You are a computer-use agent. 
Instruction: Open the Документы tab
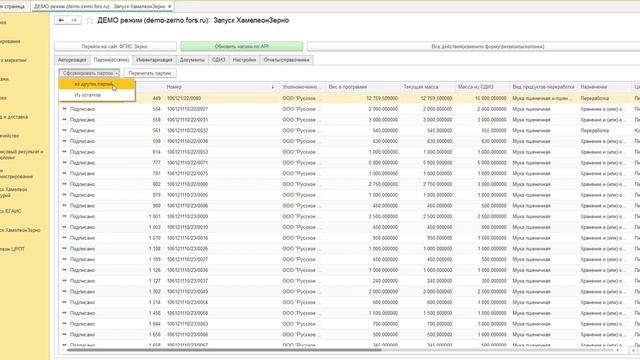(x=192, y=60)
